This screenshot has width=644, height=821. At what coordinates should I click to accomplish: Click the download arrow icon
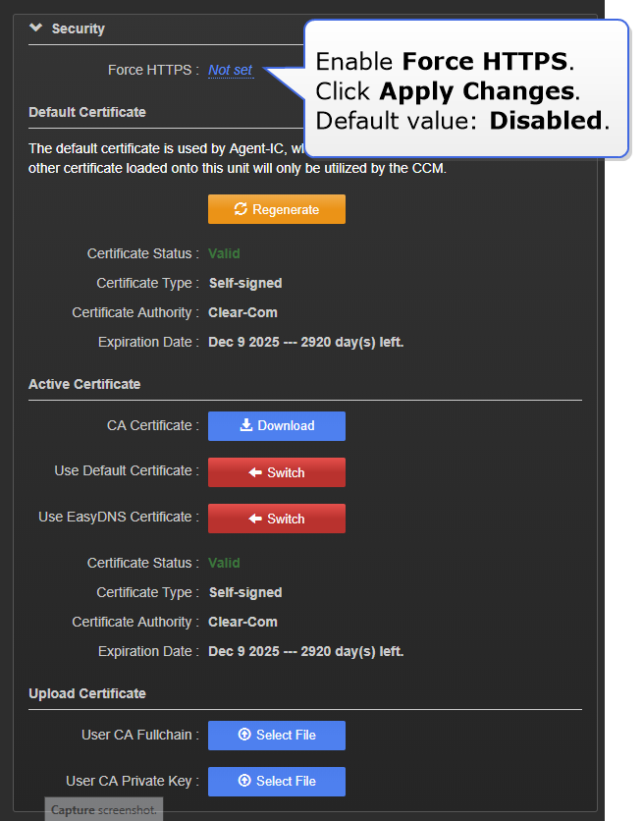point(245,426)
